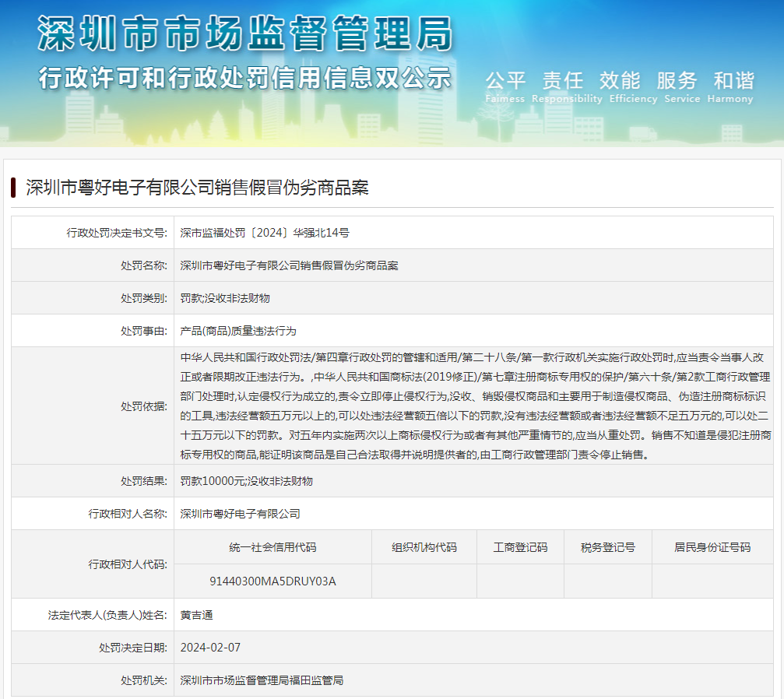Click the penalty type value 罚款;没收非法财物
This screenshot has height=699, width=784.
coord(225,298)
